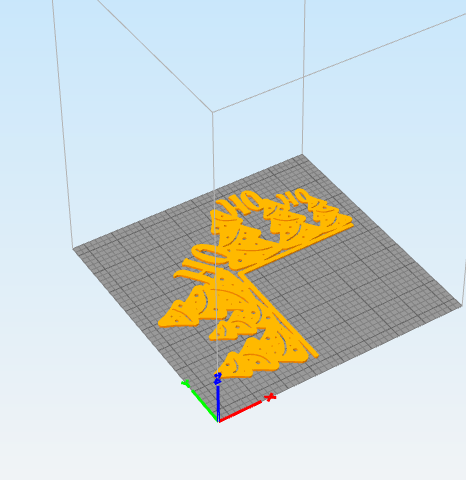This screenshot has height=480, width=466.
Task: Click the blue Z axis arrow
Action: coord(218,403)
